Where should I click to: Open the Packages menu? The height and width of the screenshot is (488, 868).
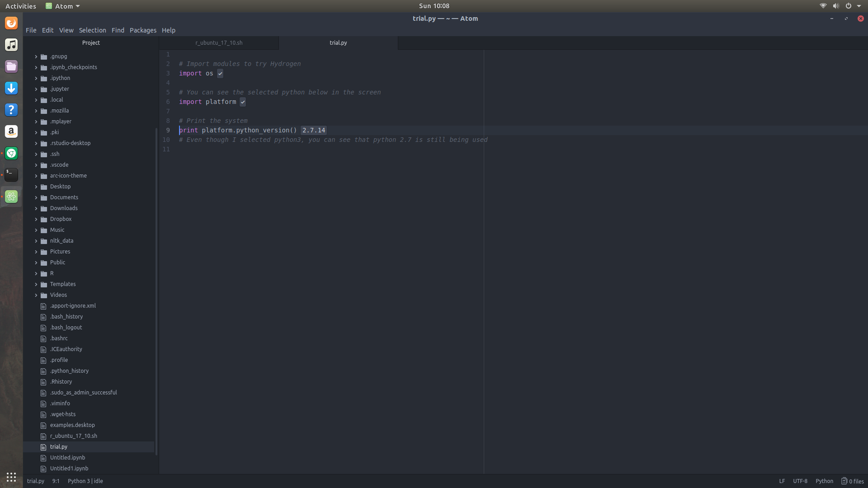point(143,30)
